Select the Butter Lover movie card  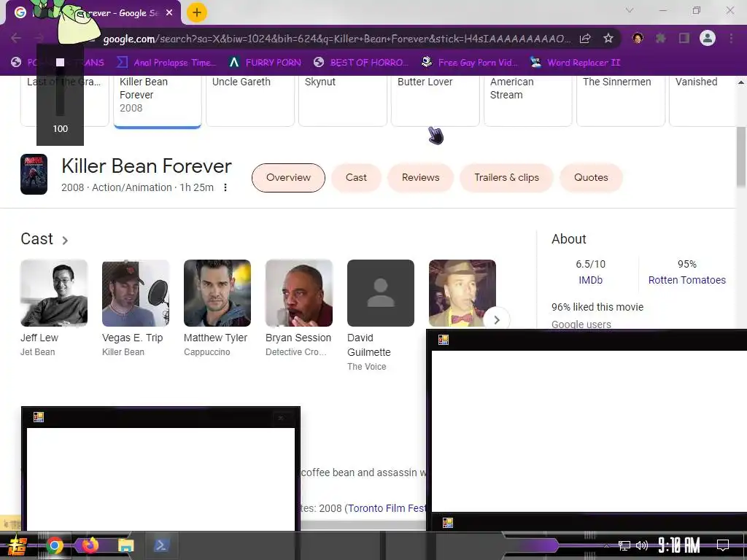pos(436,101)
